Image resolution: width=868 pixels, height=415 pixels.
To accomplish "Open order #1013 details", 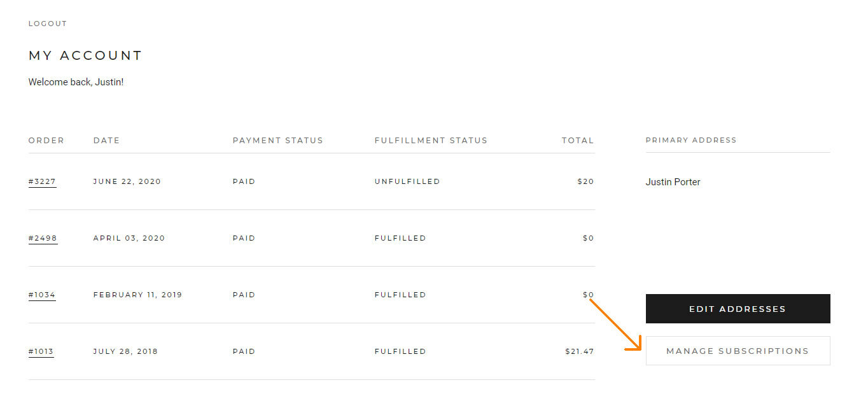I will click(41, 351).
